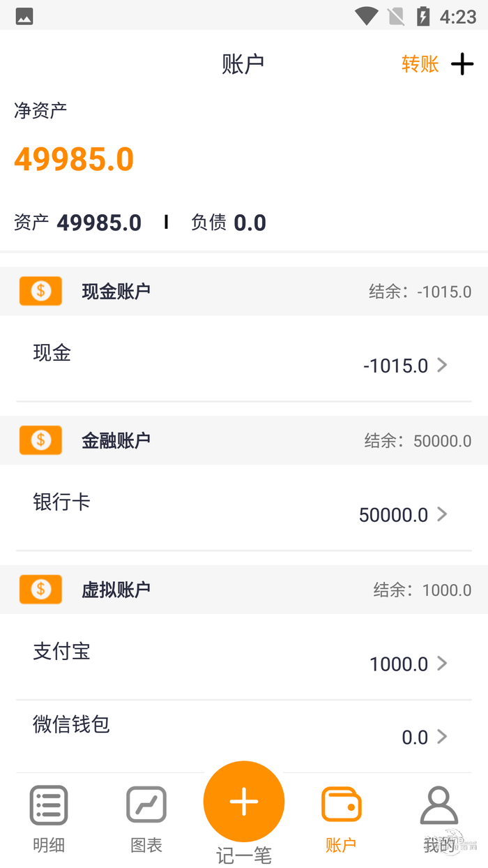Image resolution: width=488 pixels, height=868 pixels.
Task: Tap the orange 记一笔 plus button
Action: pos(244,802)
